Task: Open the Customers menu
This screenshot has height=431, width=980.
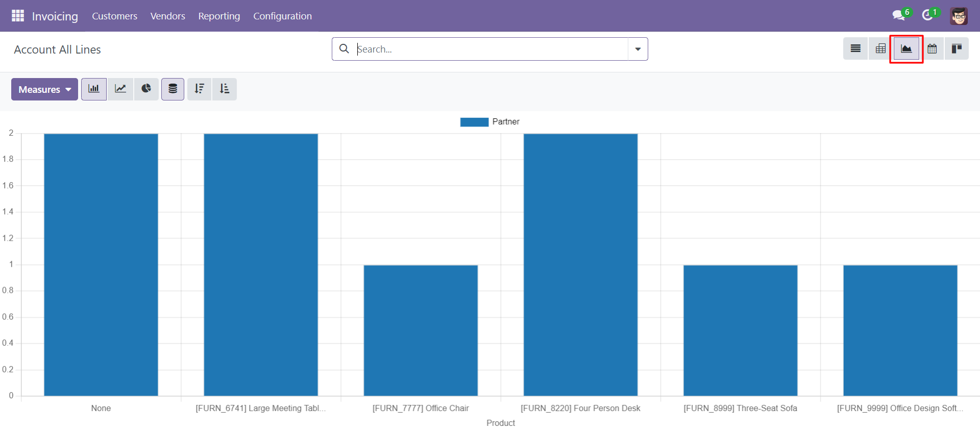Action: click(x=114, y=16)
